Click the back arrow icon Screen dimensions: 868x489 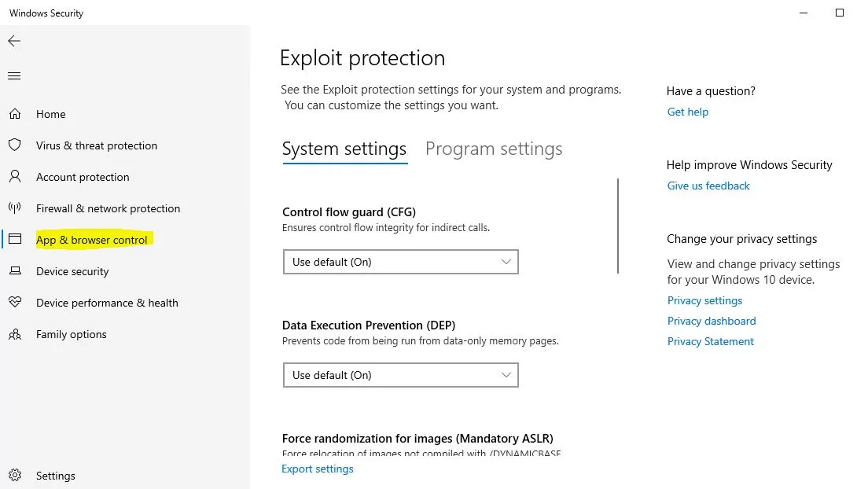[x=14, y=41]
